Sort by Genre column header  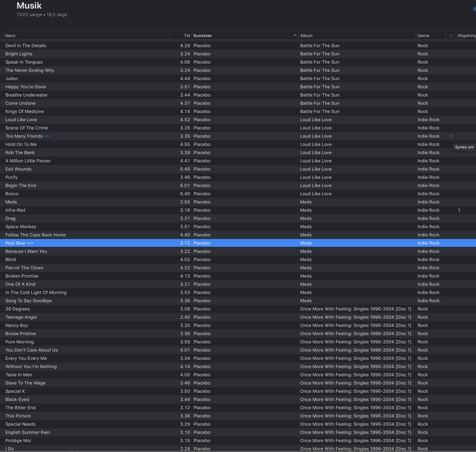(x=423, y=36)
